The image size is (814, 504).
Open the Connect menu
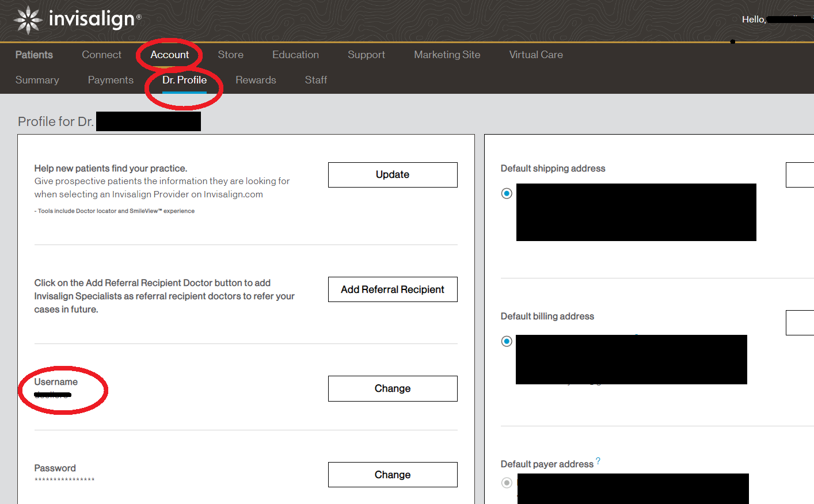tap(101, 55)
